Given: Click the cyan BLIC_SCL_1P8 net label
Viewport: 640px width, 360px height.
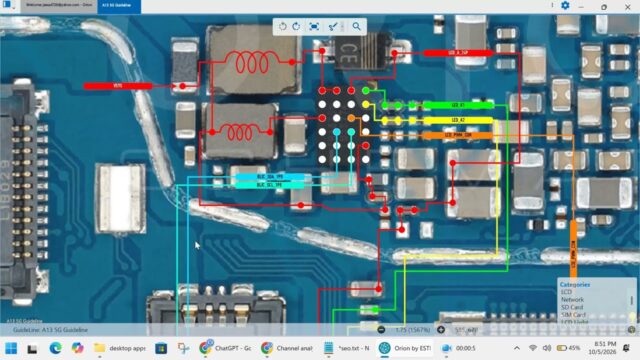Looking at the screenshot, I should (x=270, y=185).
